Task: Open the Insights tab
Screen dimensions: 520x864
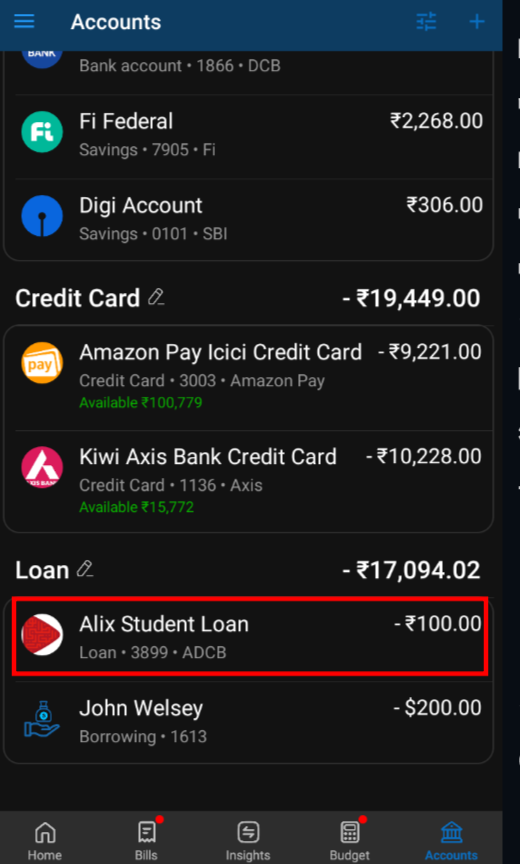Action: (248, 841)
